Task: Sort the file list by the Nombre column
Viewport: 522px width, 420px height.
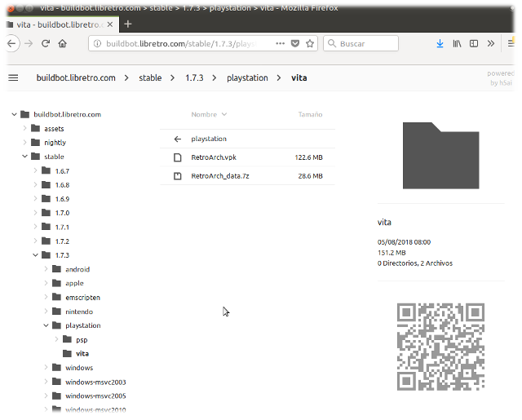Action: pyautogui.click(x=209, y=114)
